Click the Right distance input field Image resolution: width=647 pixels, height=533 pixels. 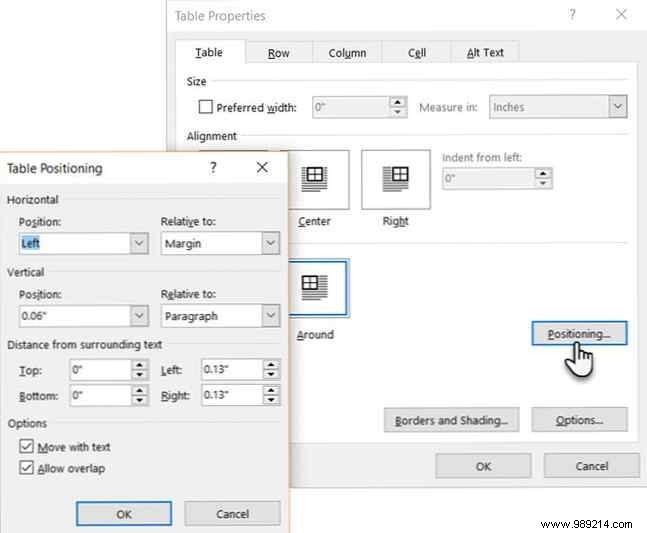232,395
